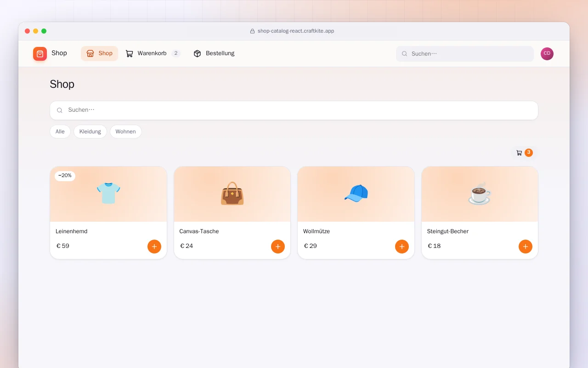Click the € 18 price
The height and width of the screenshot is (368, 588).
point(434,246)
